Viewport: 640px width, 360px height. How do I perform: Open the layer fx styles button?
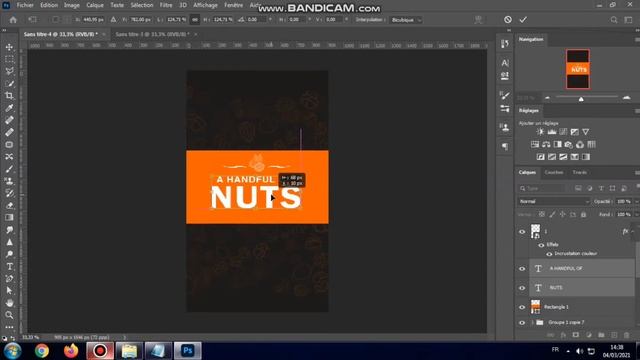tap(563, 335)
